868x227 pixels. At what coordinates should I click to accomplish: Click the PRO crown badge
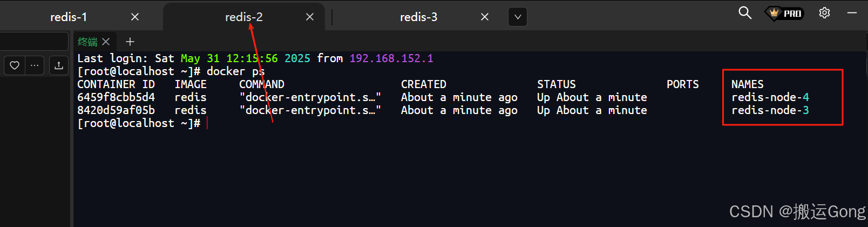pyautogui.click(x=784, y=13)
